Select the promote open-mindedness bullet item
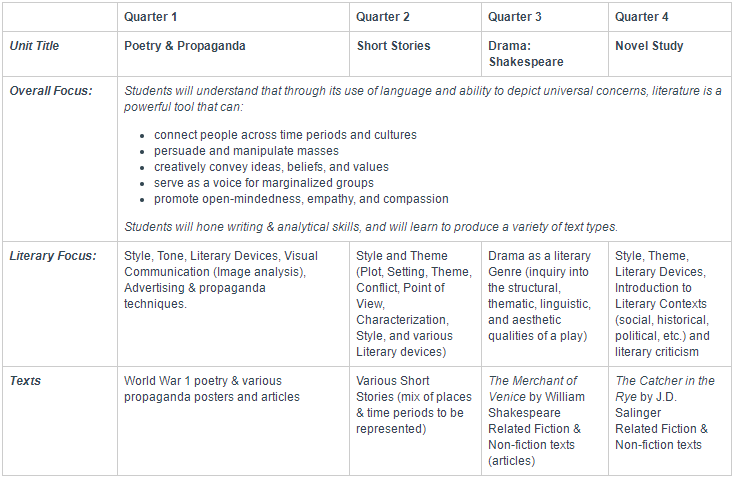734x478 pixels. pyautogui.click(x=301, y=199)
